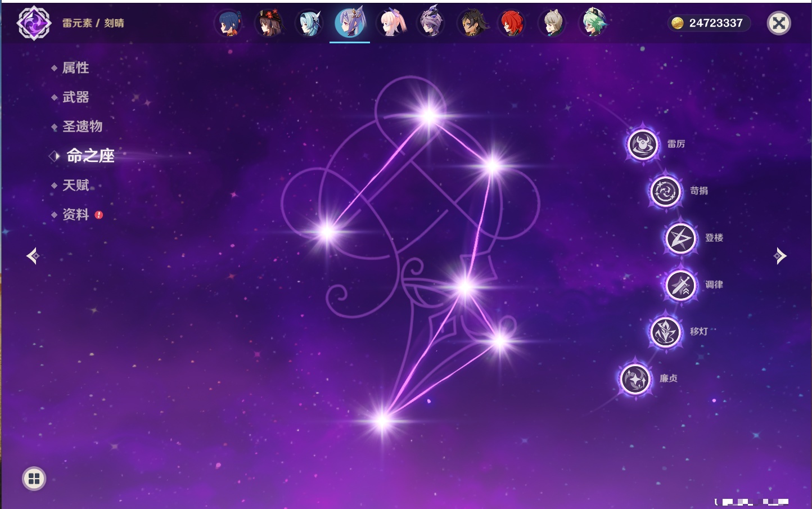Open the 苛捐 constellation icon
Image resolution: width=812 pixels, height=509 pixels.
665,191
